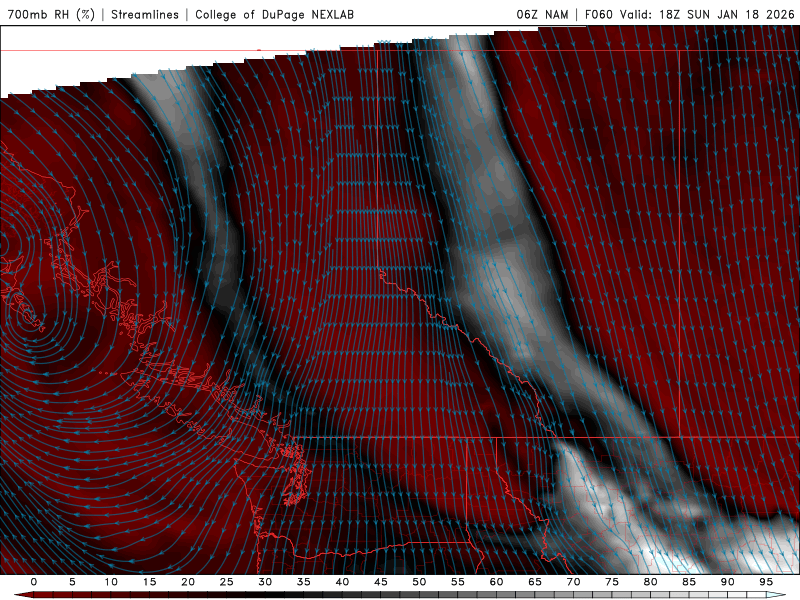The image size is (800, 600).
Task: Select the '10' humidity scale value
Action: (111, 582)
